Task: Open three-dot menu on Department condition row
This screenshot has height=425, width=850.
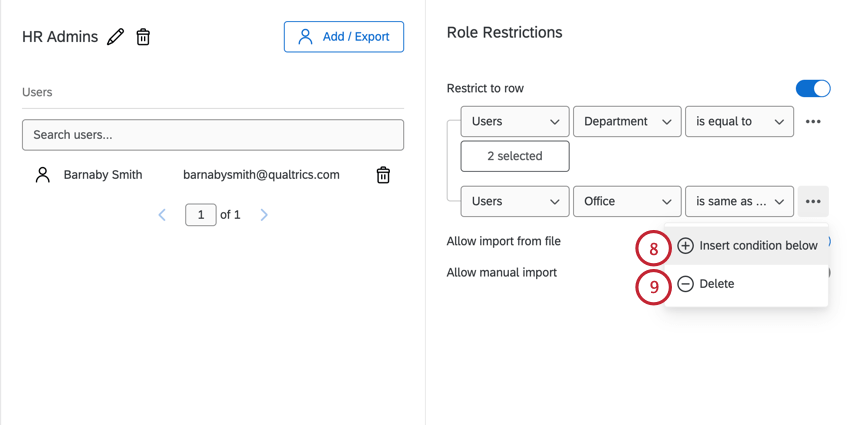Action: point(813,122)
